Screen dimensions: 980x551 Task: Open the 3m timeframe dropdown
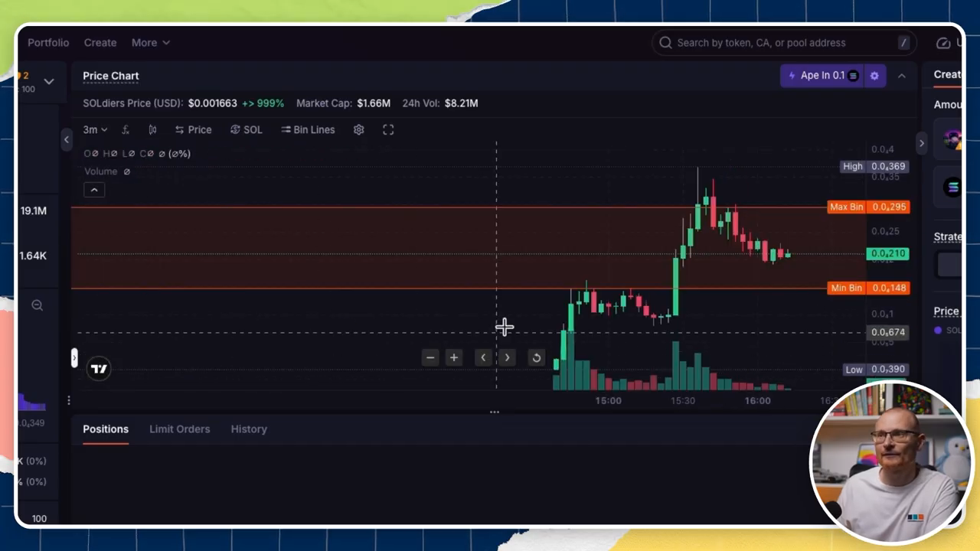[x=95, y=129]
